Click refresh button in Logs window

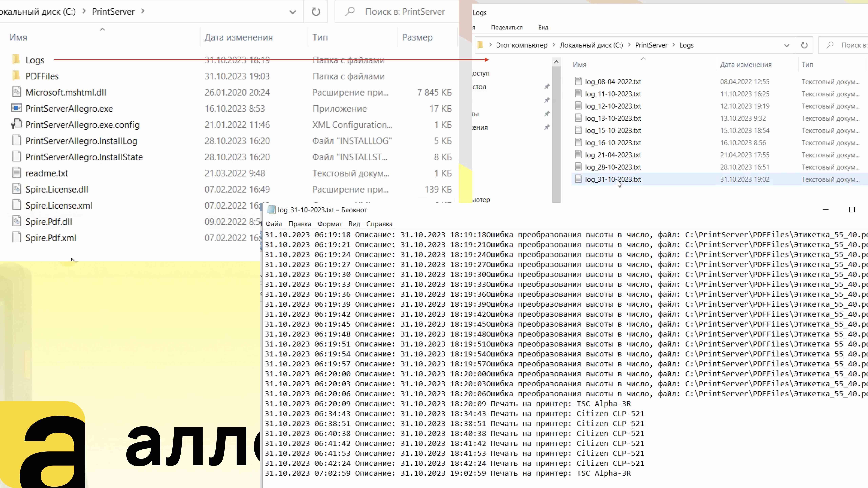pos(804,45)
